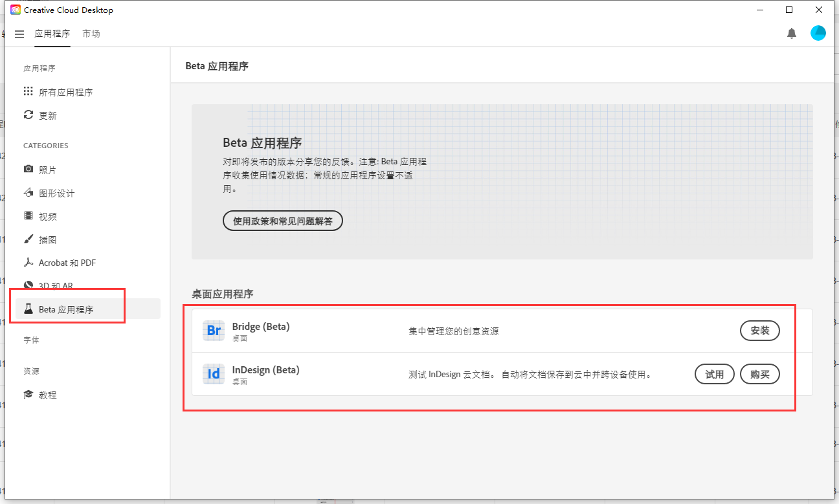Click the 桌面应用程序 section heading

tap(223, 294)
